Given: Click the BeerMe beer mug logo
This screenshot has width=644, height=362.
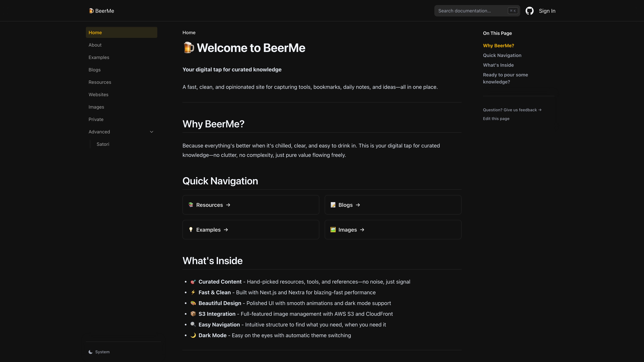Looking at the screenshot, I should click(91, 11).
